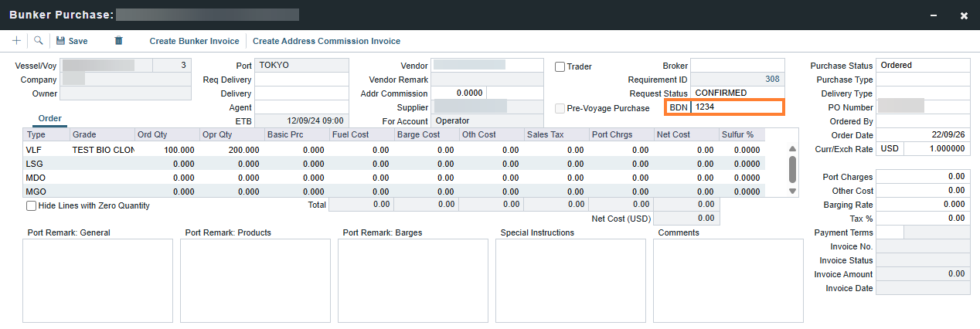Open the Curr/Exch Rate USD currency field

890,149
